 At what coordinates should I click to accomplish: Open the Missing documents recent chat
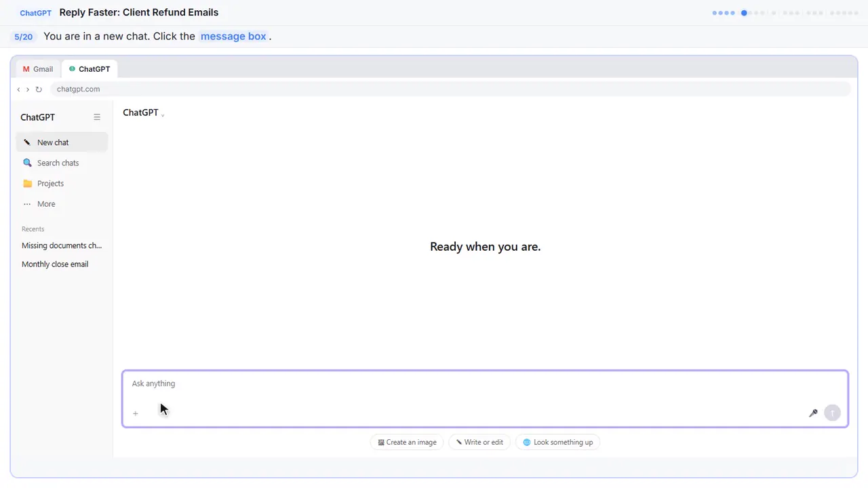tap(62, 245)
